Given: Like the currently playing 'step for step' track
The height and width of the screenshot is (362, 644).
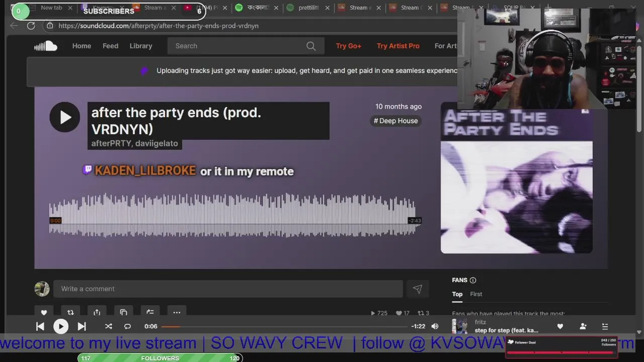Looking at the screenshot, I should tap(560, 326).
